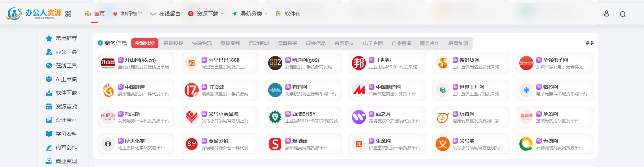
Task: Select 在线工具 in the sidebar
Action: tap(62, 66)
